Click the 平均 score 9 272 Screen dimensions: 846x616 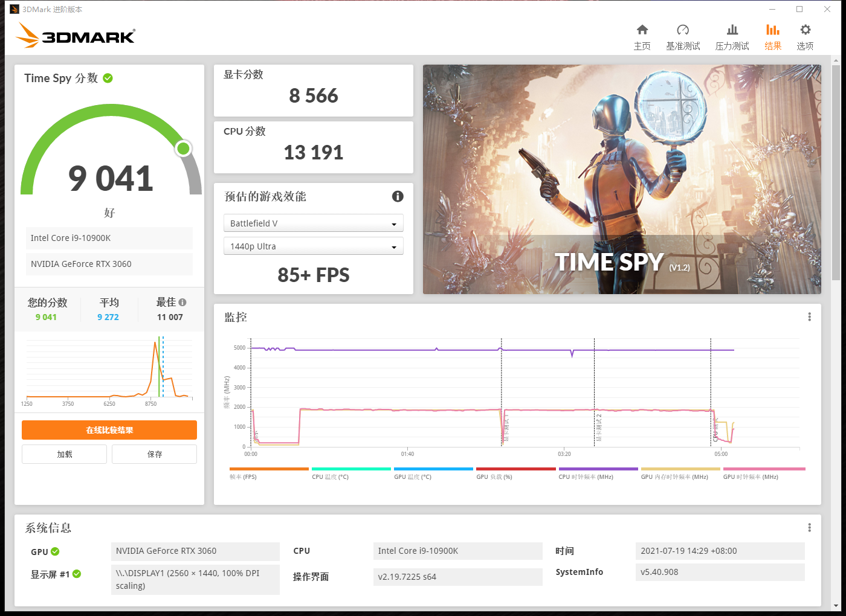108,317
